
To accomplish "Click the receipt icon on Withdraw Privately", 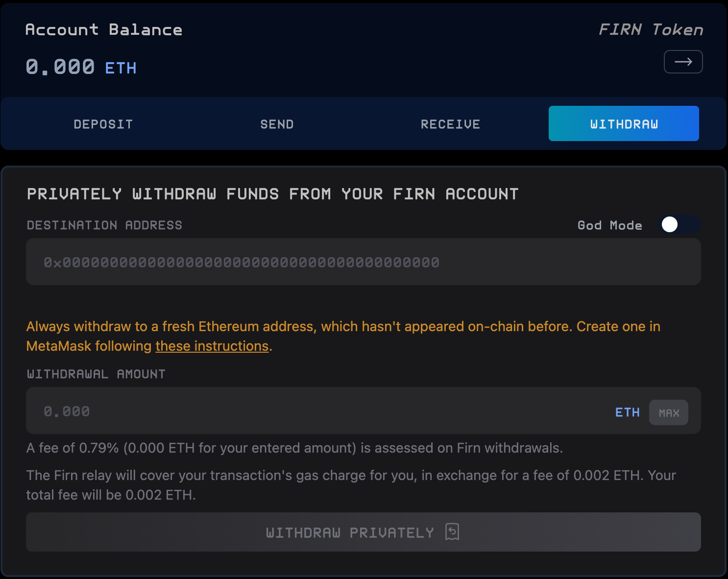I will tap(452, 531).
